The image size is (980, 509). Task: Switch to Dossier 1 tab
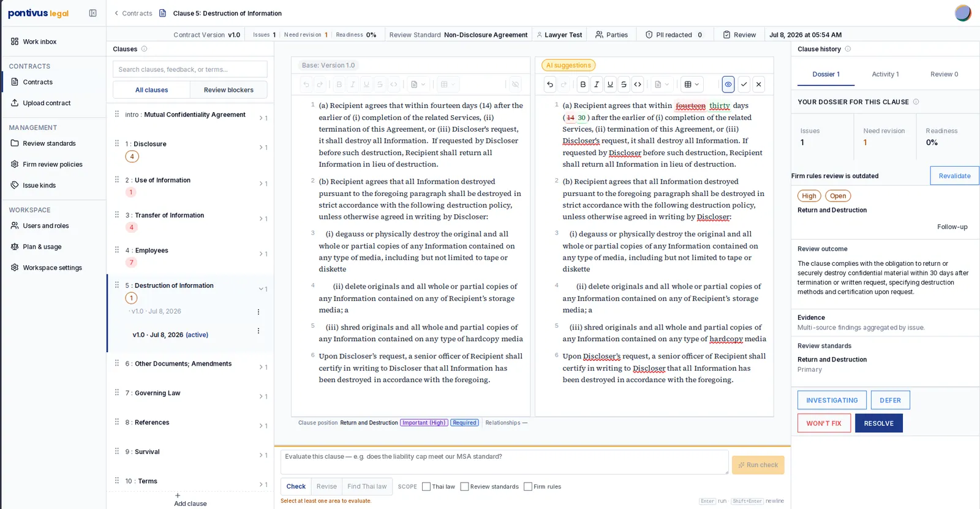pyautogui.click(x=826, y=74)
